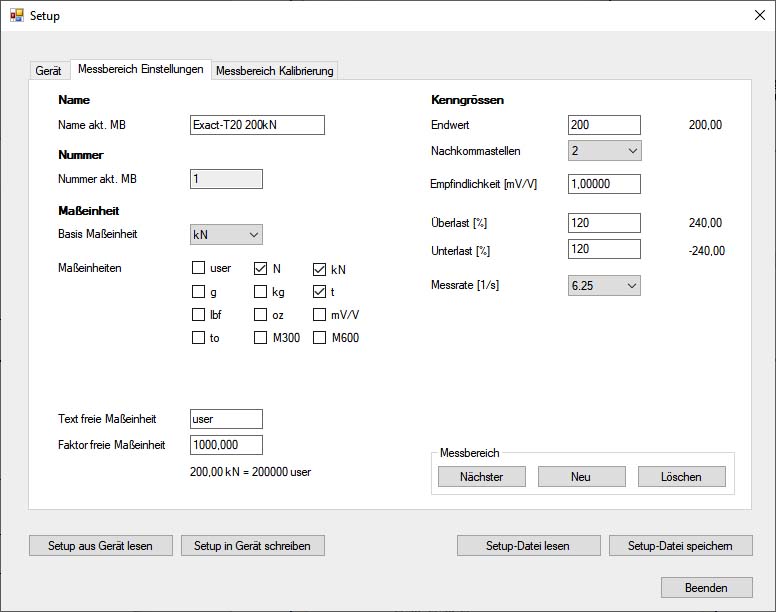Image resolution: width=776 pixels, height=612 pixels.
Task: Tick the M300 checkbox
Action: pos(261,338)
